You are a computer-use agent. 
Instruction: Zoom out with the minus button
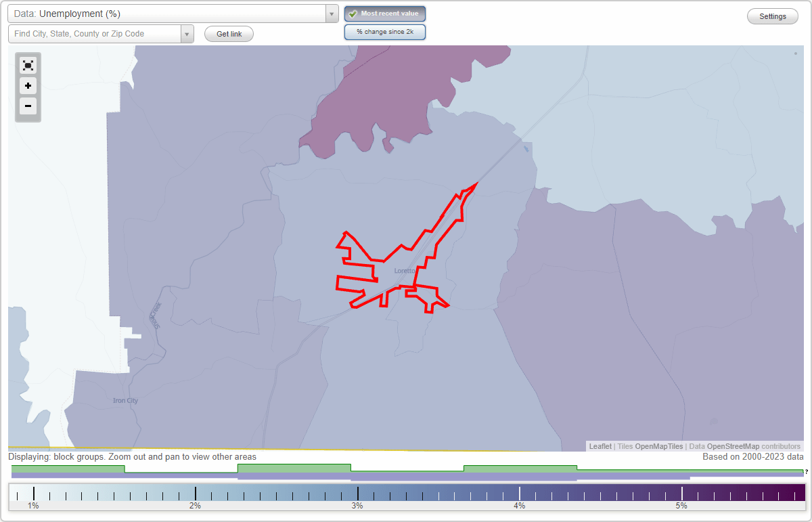pyautogui.click(x=28, y=106)
